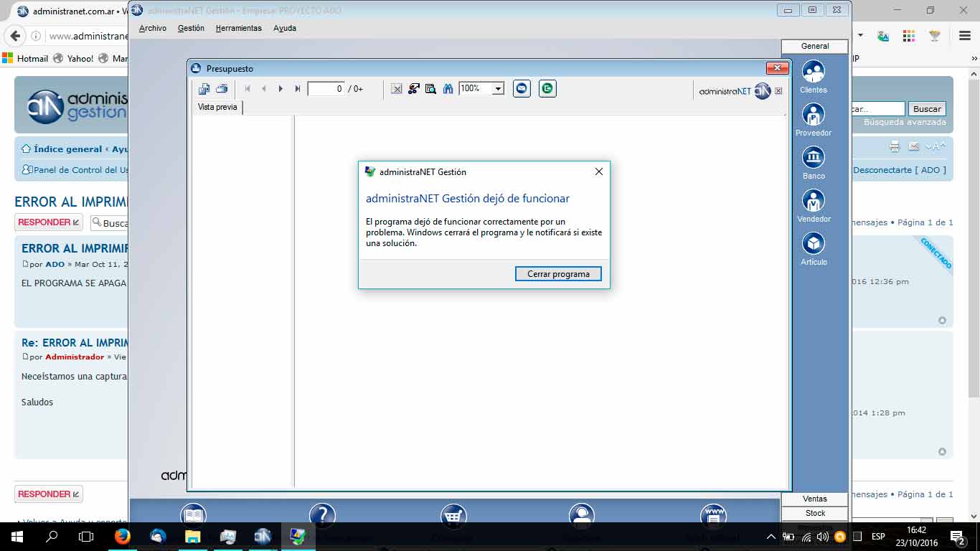Viewport: 980px width, 551px height.
Task: Click Hotmail bookmark in browser
Action: click(x=26, y=58)
